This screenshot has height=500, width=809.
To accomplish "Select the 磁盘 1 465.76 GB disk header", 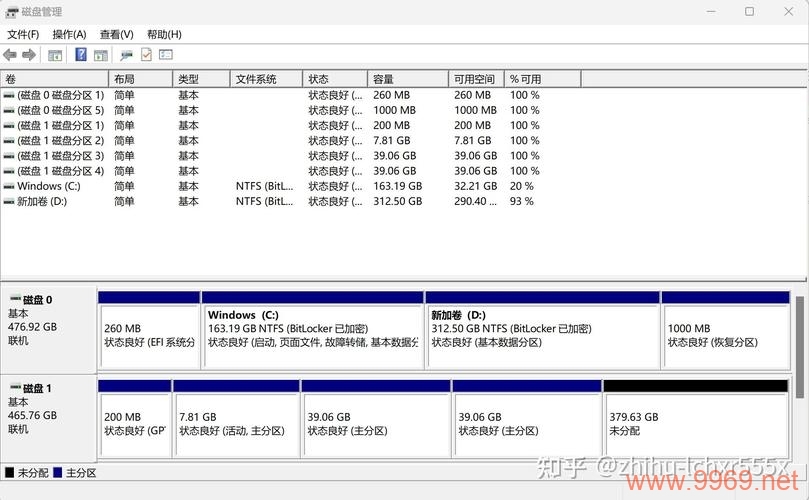I will point(48,419).
